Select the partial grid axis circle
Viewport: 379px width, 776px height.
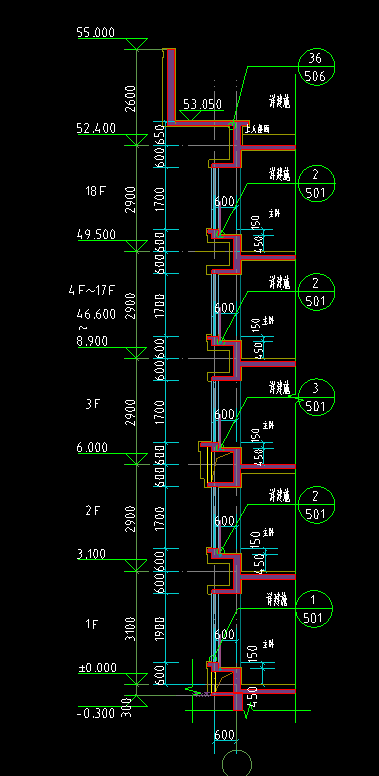pos(237,763)
